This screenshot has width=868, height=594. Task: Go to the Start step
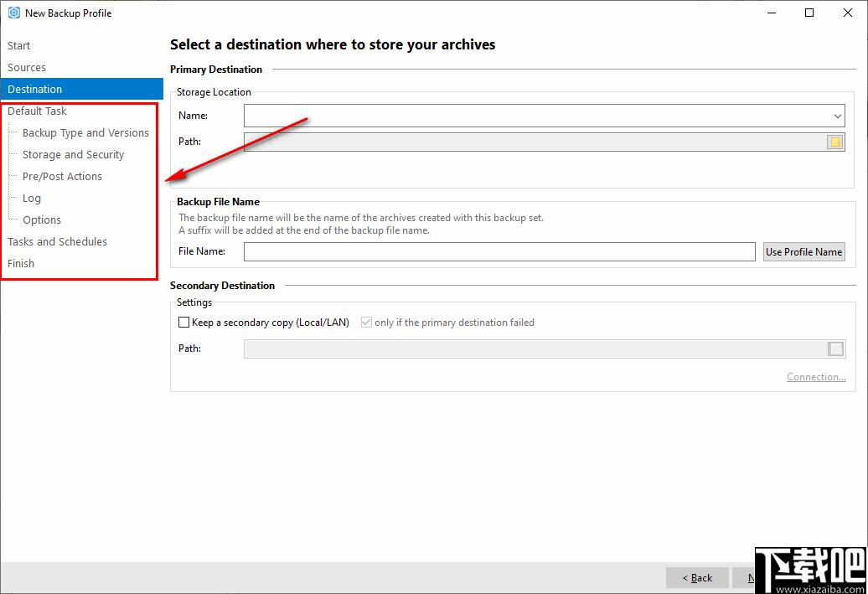pos(18,45)
